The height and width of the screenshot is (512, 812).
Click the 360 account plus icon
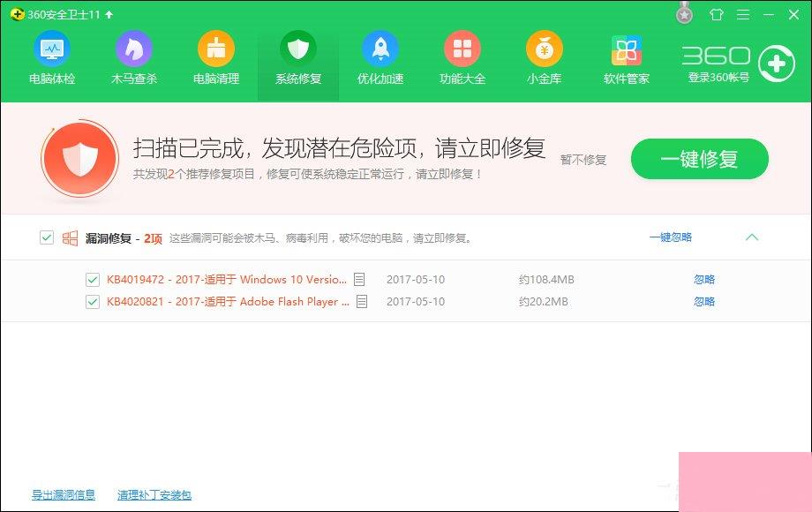coord(777,64)
